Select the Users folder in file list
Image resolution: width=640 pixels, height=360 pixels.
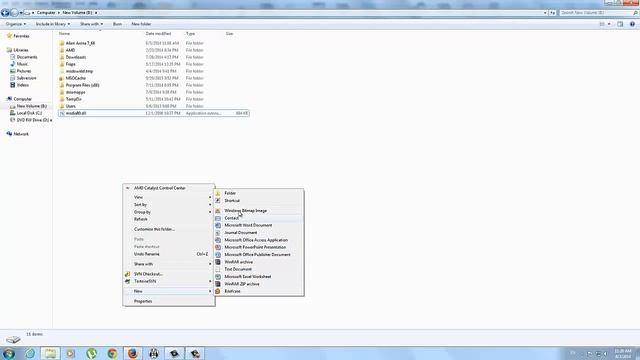[71, 106]
